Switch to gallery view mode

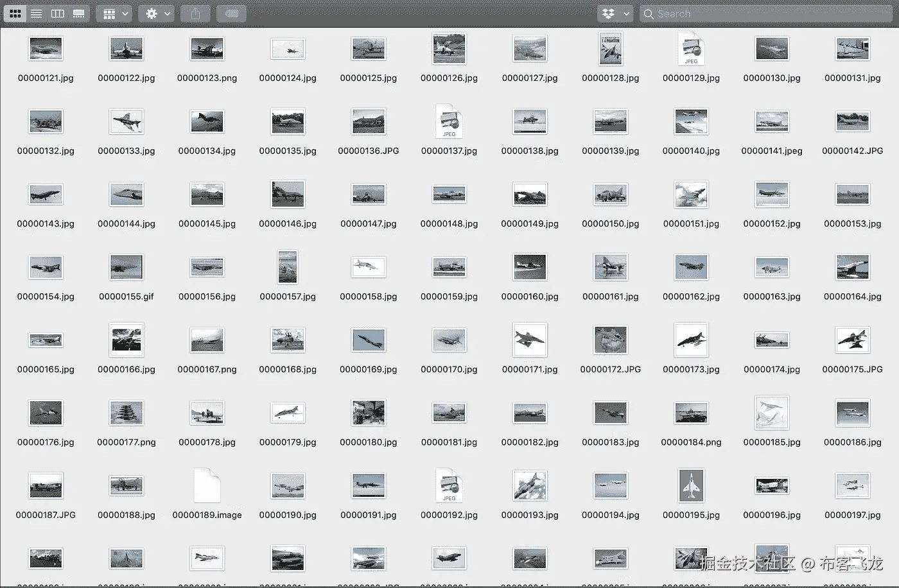pos(79,13)
